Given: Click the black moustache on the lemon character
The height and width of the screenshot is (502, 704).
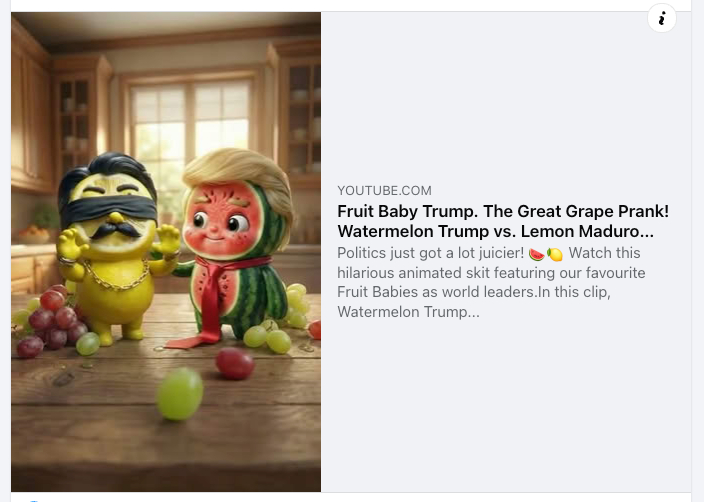Looking at the screenshot, I should (x=117, y=229).
